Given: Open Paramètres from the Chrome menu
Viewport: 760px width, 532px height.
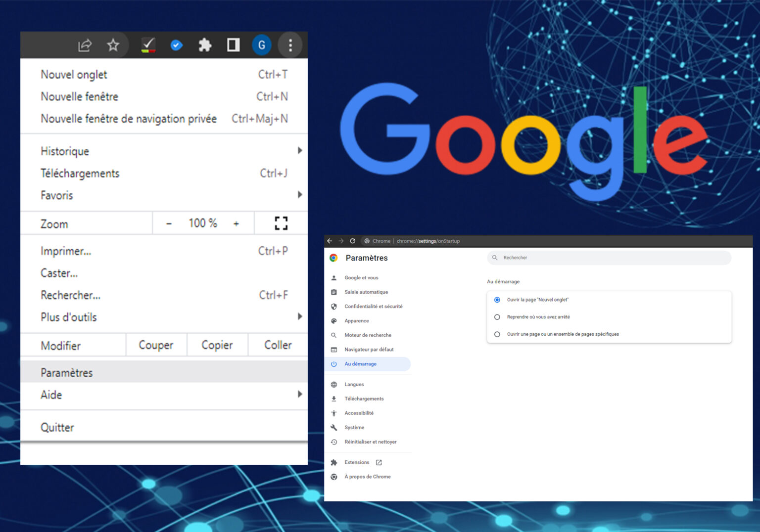Looking at the screenshot, I should (x=164, y=372).
